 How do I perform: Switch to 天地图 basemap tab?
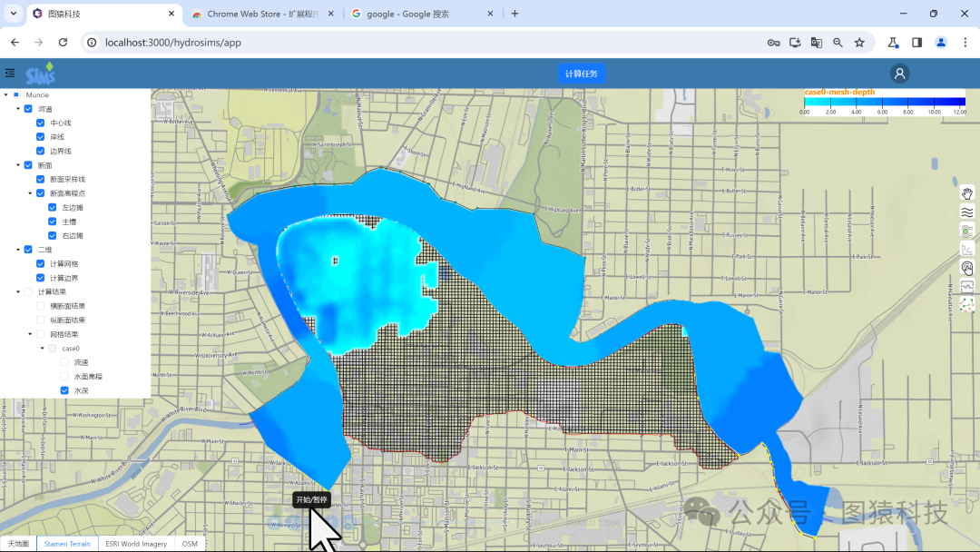[x=18, y=544]
